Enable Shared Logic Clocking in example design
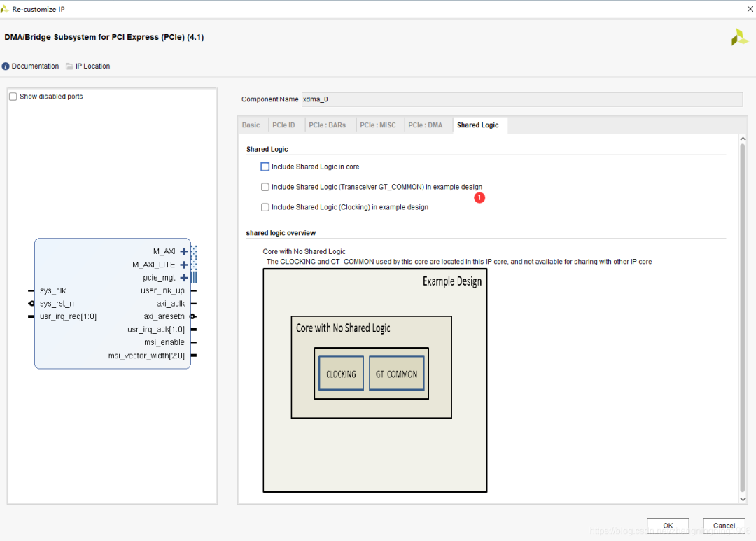This screenshot has height=541, width=756. pyautogui.click(x=265, y=207)
